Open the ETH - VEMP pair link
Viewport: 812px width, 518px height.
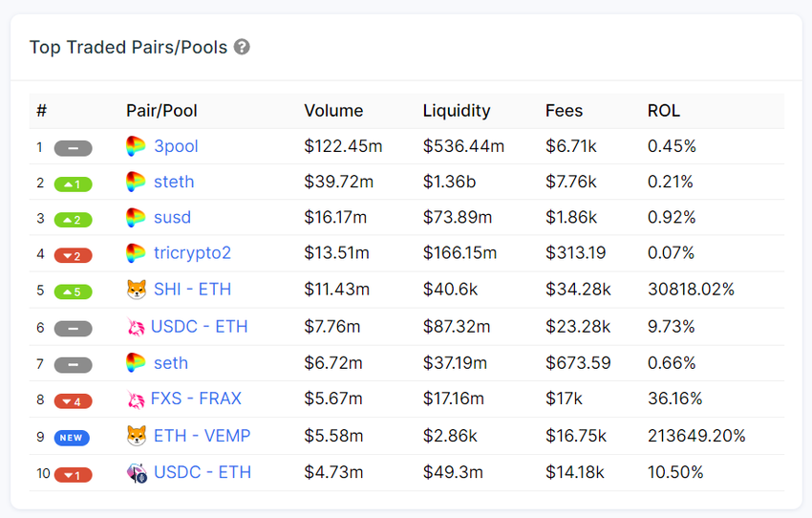(x=202, y=436)
